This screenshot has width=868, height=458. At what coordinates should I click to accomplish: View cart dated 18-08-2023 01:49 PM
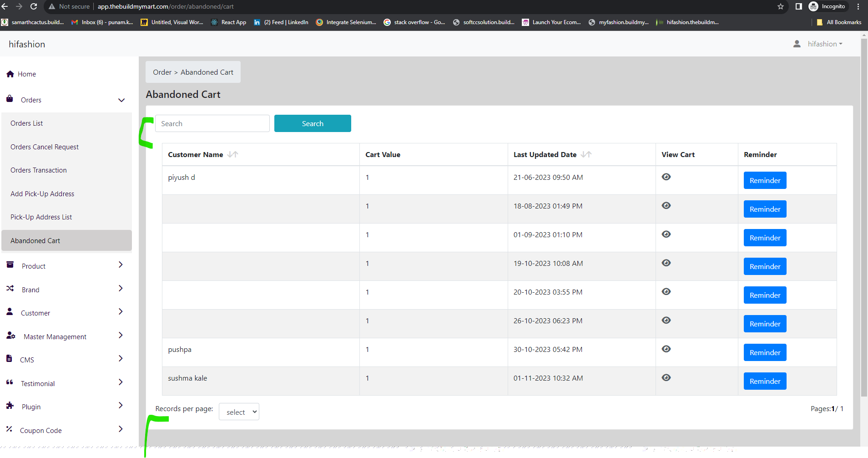pos(666,206)
